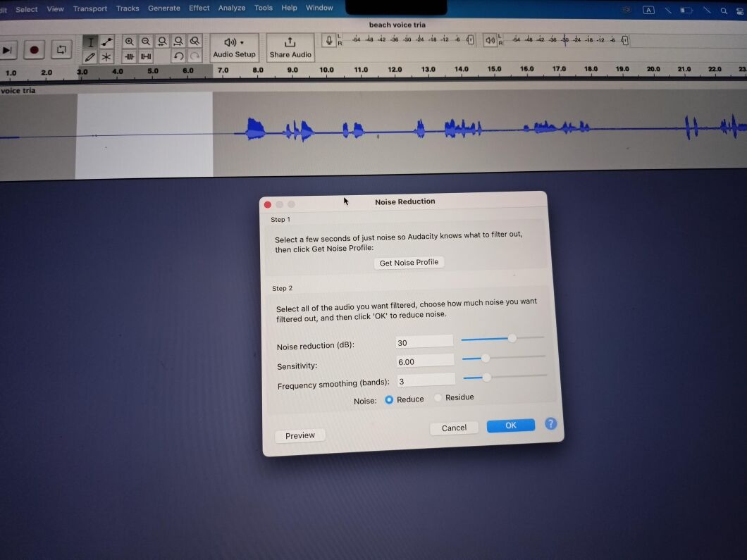This screenshot has width=747, height=560.
Task: Open the Generate menu
Action: pos(164,8)
